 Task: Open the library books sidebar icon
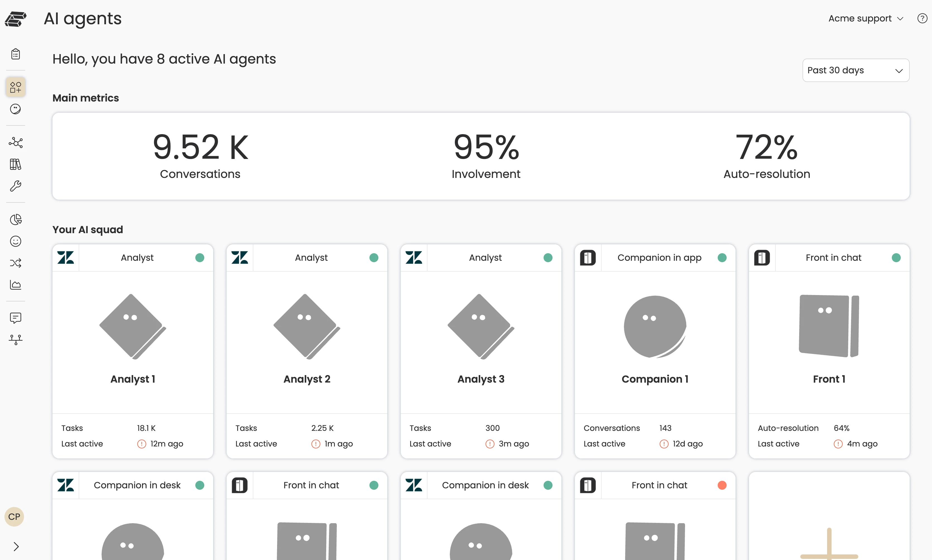coord(15,165)
